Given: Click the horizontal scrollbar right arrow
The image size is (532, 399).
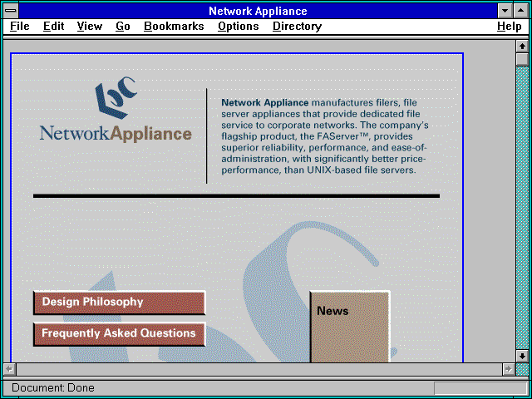Looking at the screenshot, I should [x=508, y=369].
